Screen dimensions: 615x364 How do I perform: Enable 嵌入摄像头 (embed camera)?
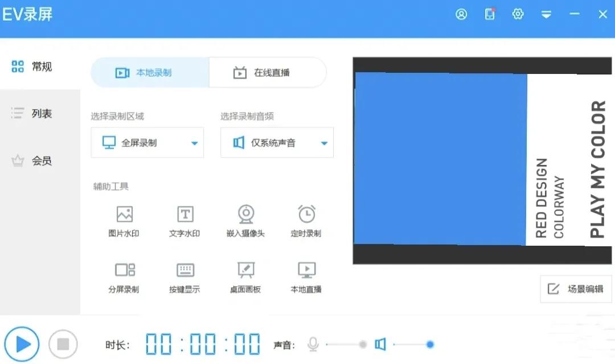(x=246, y=222)
